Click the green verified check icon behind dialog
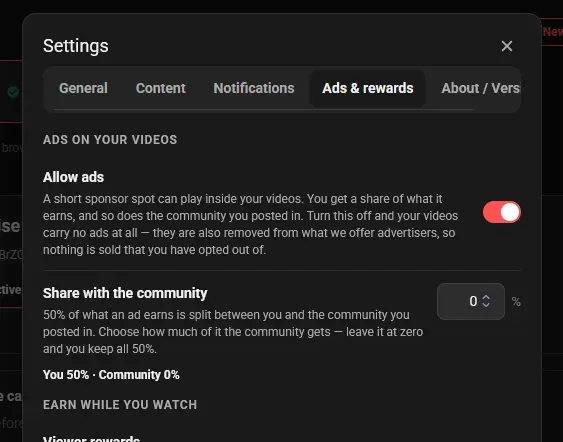The width and height of the screenshot is (563, 442). (x=13, y=92)
